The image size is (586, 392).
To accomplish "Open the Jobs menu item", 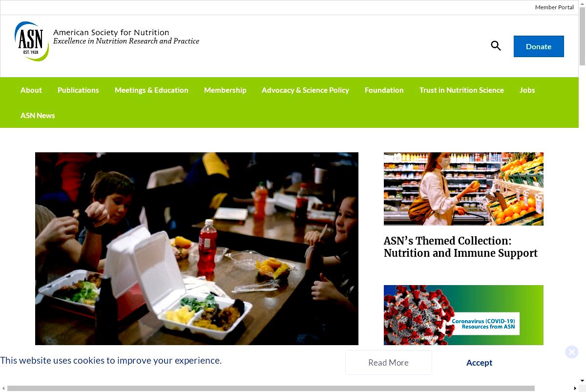I will point(527,90).
